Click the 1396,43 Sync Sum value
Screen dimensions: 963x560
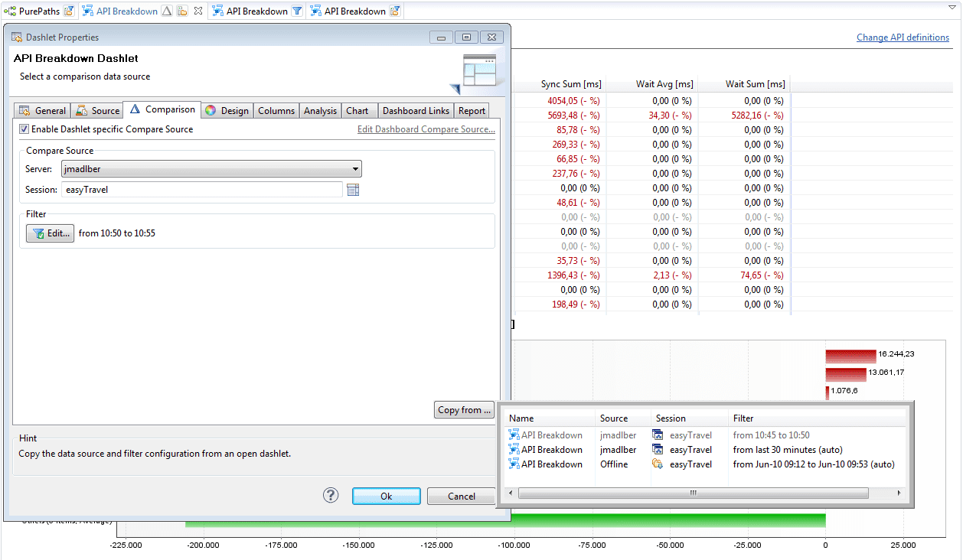(x=573, y=275)
